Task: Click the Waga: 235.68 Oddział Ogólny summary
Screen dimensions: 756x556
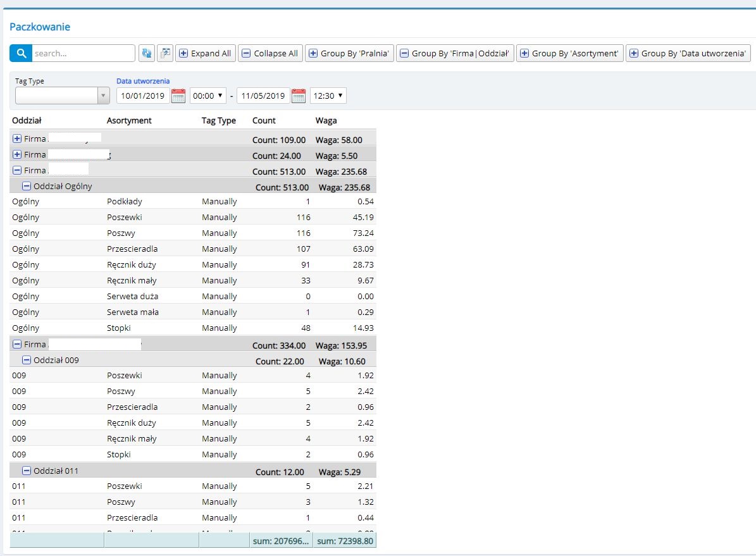Action: click(344, 188)
